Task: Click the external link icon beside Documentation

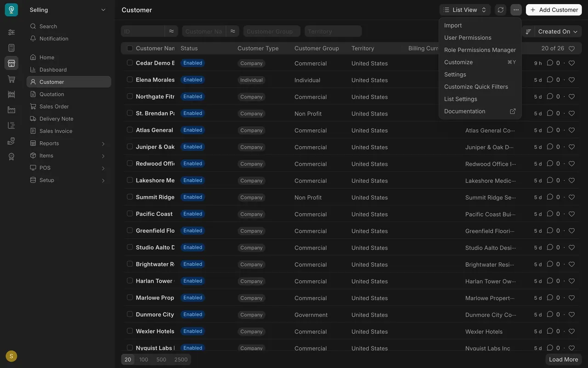Action: [513, 111]
